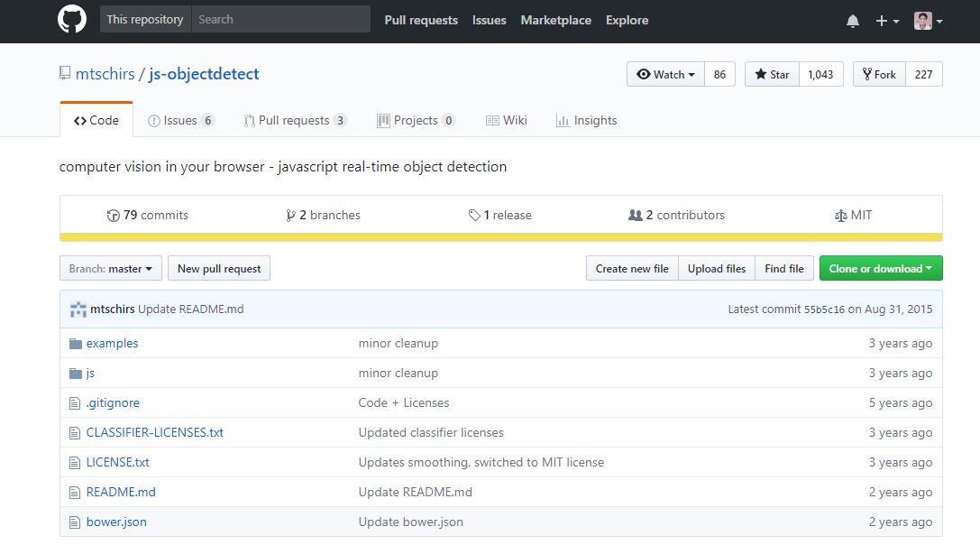Screen dimensions: 980x545
Task: Open bower.json file
Action: pos(117,522)
